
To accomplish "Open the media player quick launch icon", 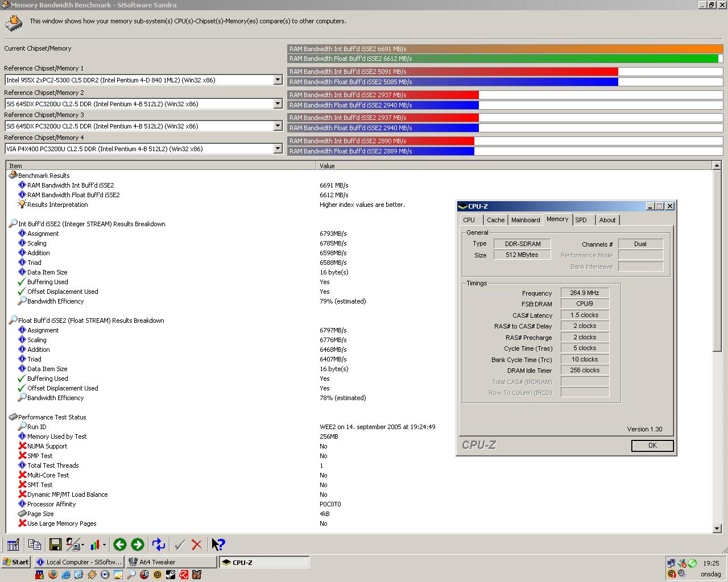I will click(x=105, y=575).
